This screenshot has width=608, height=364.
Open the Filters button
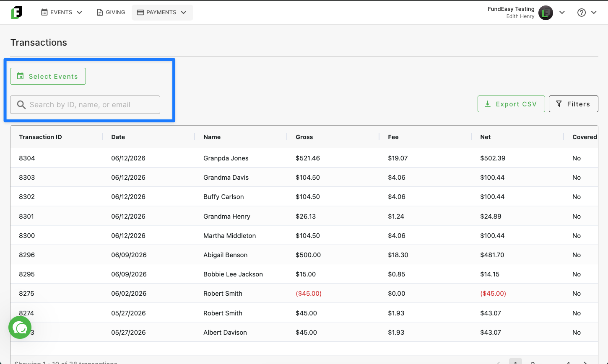coord(573,104)
